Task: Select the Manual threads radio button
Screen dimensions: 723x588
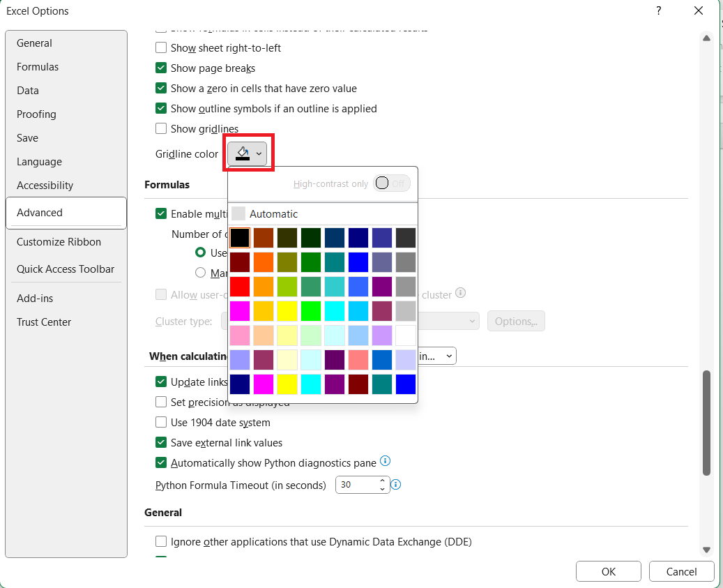Action: click(200, 273)
